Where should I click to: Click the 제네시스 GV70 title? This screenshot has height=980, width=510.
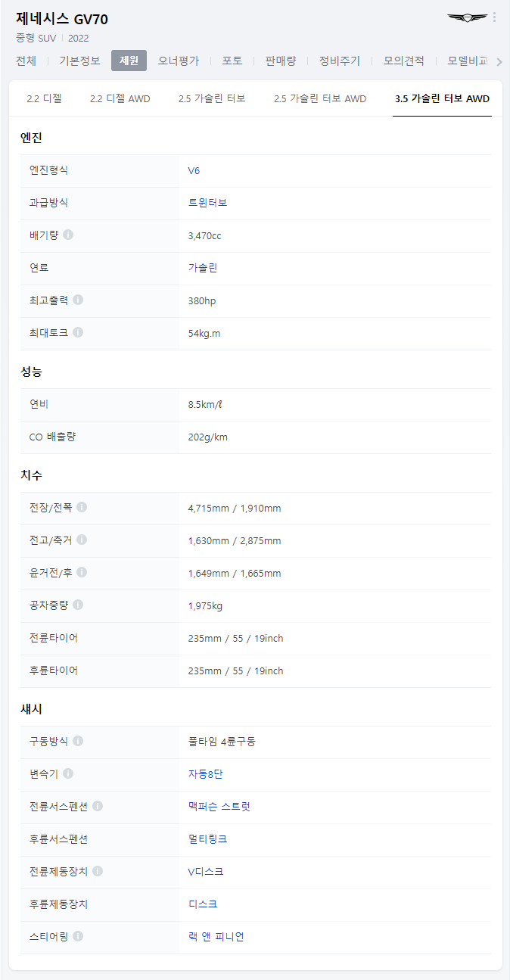(x=62, y=19)
